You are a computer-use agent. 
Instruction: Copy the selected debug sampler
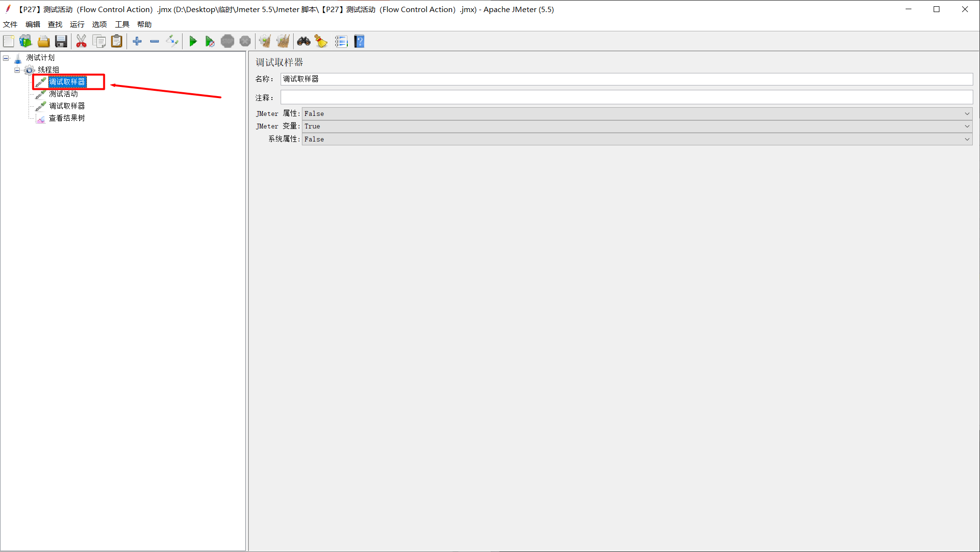click(99, 41)
